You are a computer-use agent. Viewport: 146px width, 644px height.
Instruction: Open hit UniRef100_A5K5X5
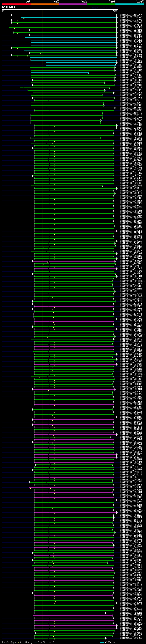pyautogui.click(x=131, y=261)
